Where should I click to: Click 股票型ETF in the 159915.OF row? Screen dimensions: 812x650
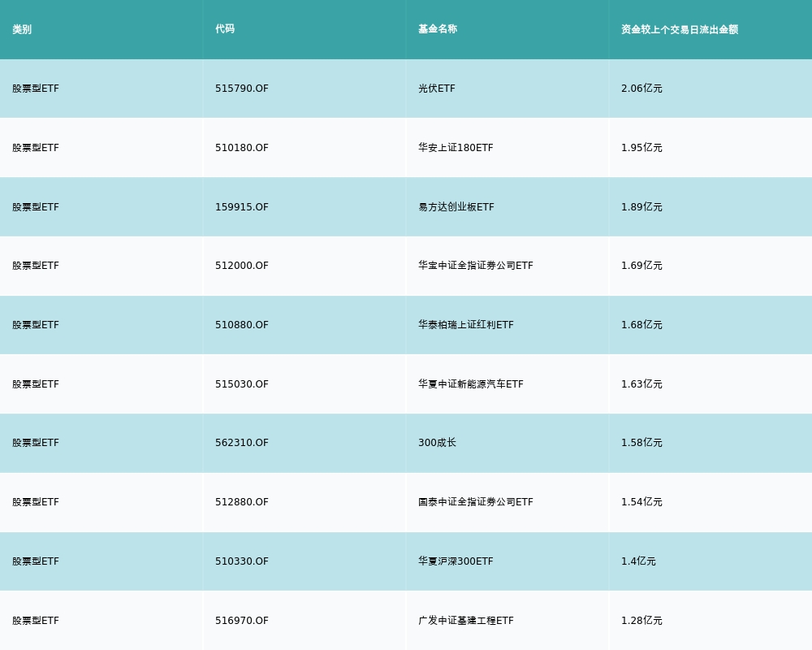(x=36, y=207)
